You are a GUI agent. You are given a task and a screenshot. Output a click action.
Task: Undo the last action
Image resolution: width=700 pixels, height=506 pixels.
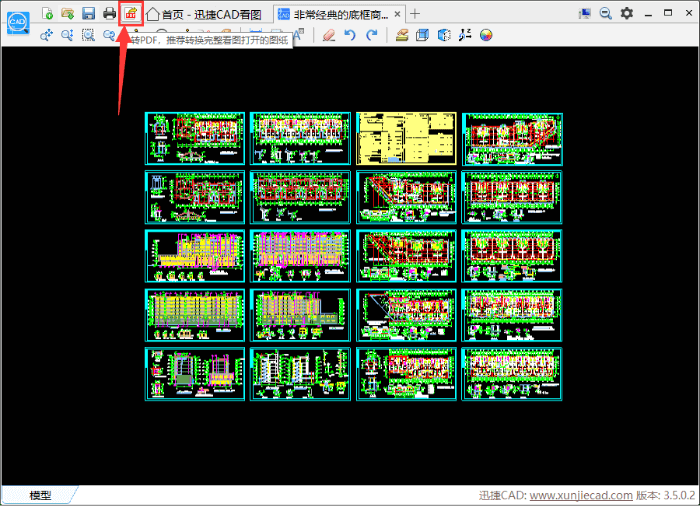click(350, 35)
